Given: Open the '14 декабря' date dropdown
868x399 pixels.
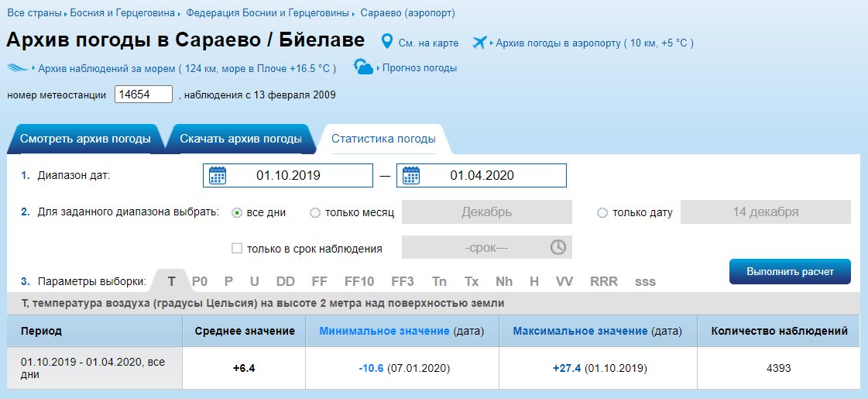Looking at the screenshot, I should (x=765, y=212).
